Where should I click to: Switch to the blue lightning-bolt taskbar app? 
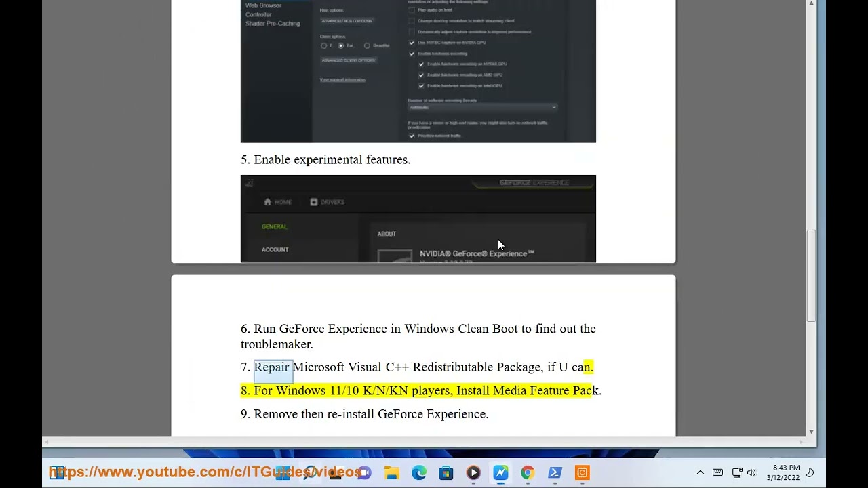(x=500, y=472)
